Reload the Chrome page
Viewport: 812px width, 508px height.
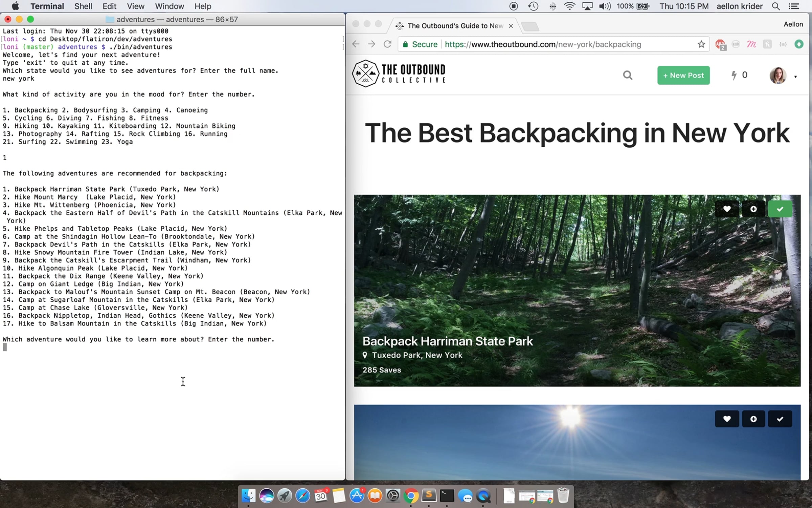click(387, 44)
